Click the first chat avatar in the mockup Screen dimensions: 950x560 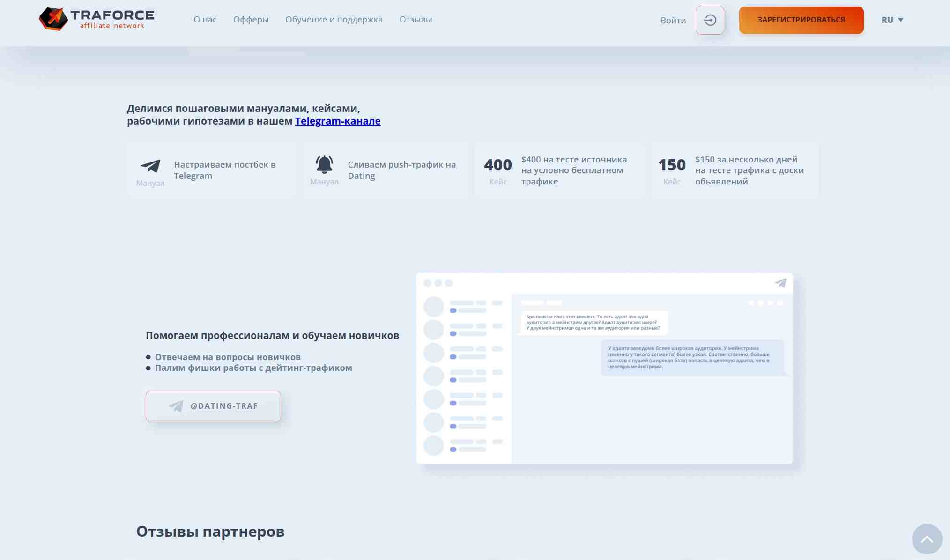(433, 307)
